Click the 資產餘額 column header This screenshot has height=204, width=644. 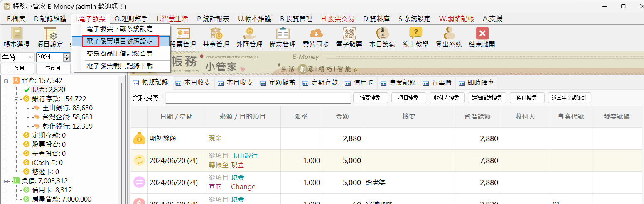click(477, 117)
